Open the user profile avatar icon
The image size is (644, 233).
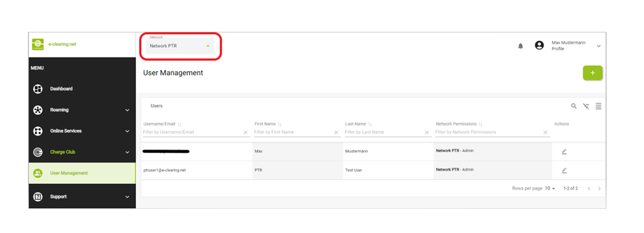[x=539, y=46]
